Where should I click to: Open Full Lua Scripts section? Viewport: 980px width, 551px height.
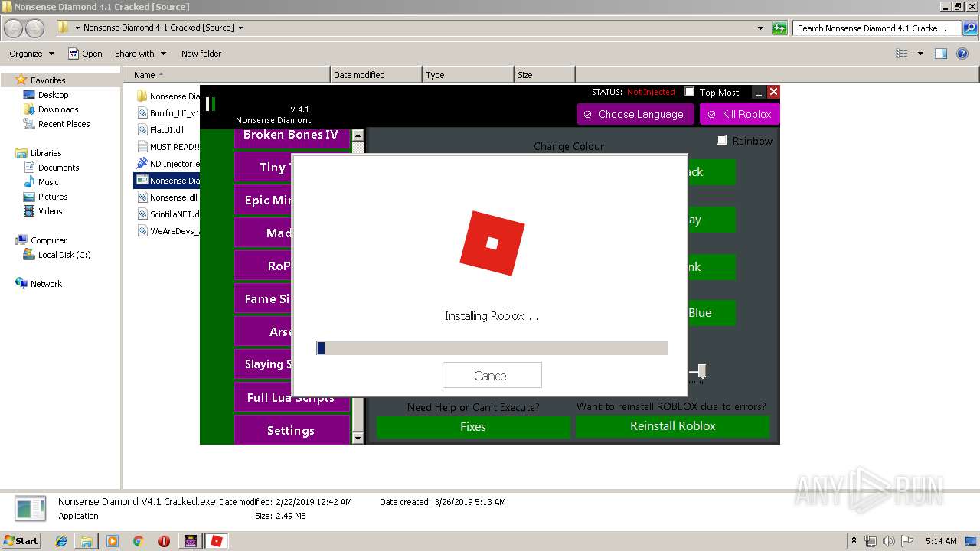(x=292, y=397)
